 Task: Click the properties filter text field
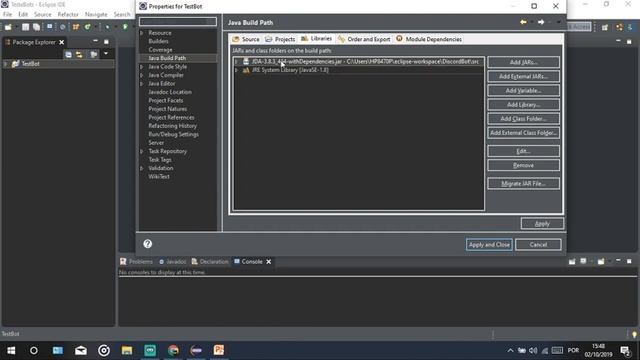178,21
